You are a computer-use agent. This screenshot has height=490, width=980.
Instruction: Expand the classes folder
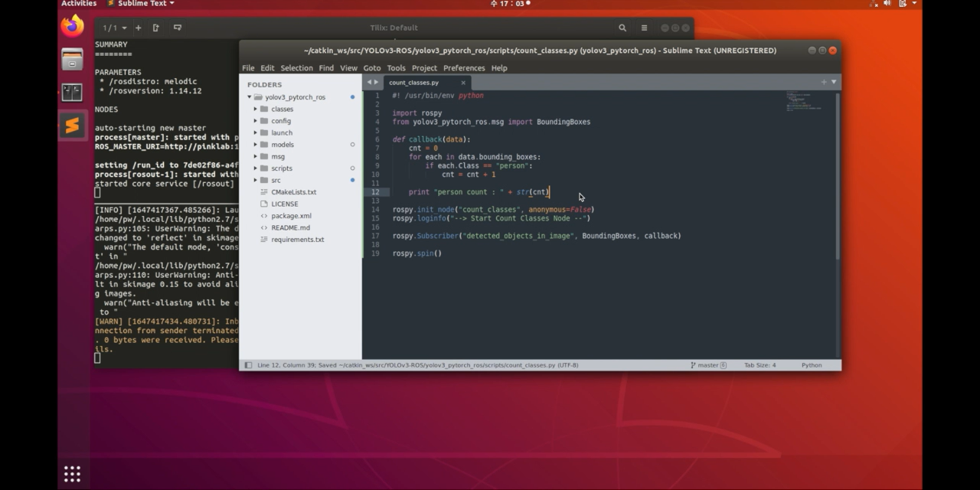(x=256, y=109)
